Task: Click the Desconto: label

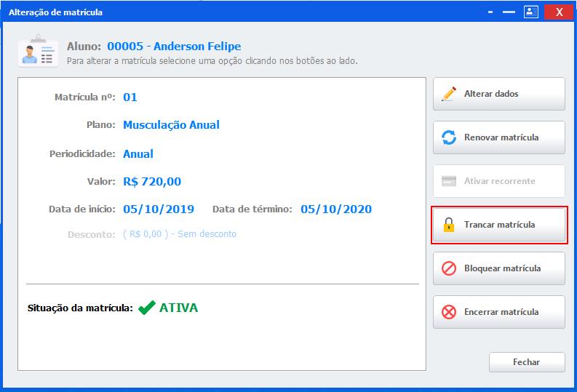Action: [92, 235]
